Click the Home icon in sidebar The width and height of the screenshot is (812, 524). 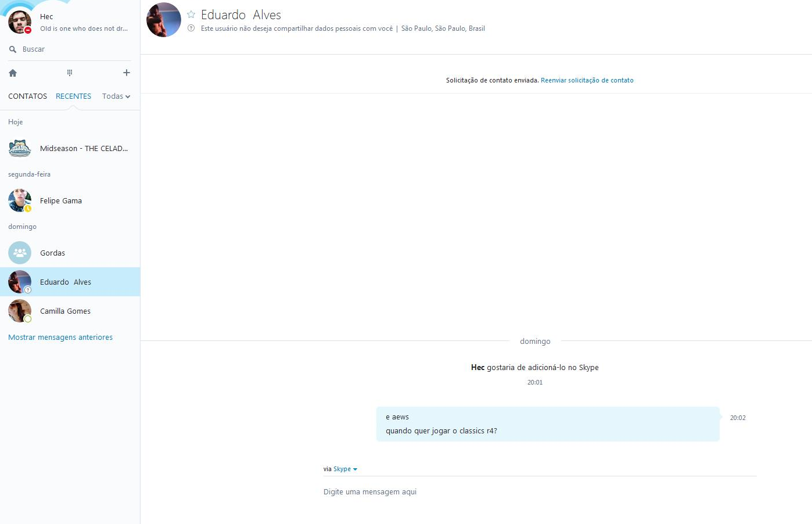point(13,73)
